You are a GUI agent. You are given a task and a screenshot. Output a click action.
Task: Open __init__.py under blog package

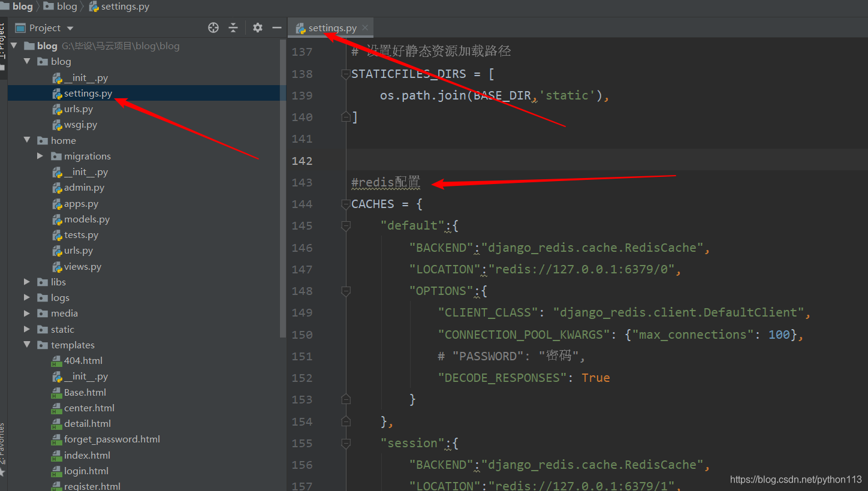[x=86, y=77]
